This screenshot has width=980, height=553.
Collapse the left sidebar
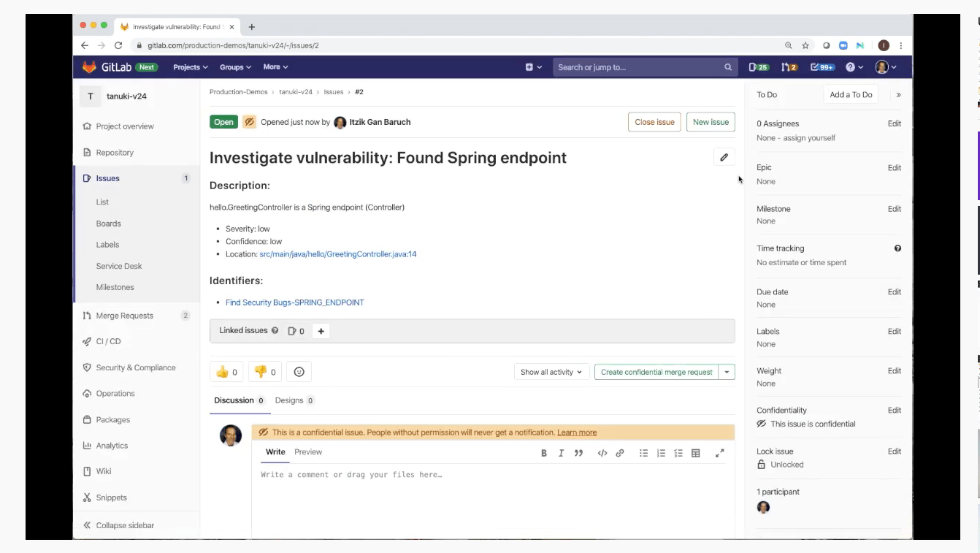coord(118,525)
